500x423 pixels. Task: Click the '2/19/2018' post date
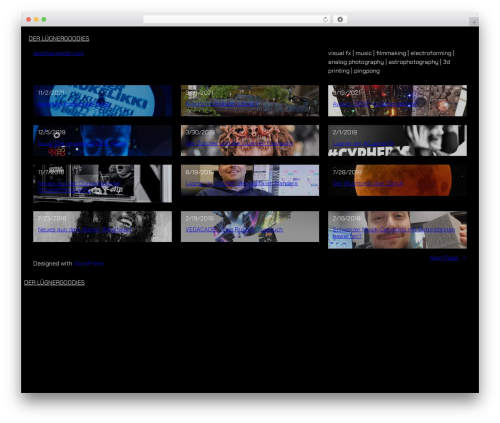click(200, 218)
